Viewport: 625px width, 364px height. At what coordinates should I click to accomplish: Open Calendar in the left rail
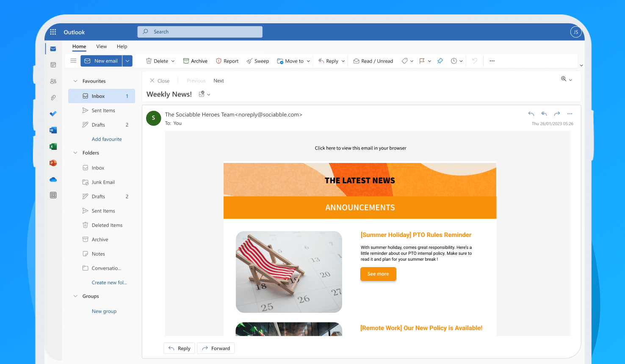53,65
